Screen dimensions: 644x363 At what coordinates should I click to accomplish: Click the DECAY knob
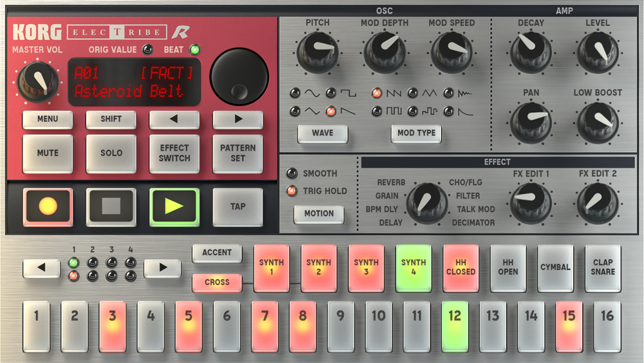tap(531, 53)
